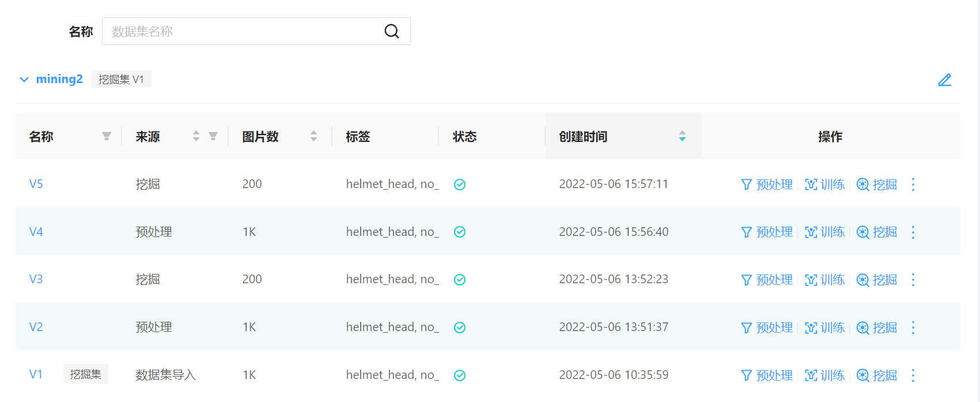The width and height of the screenshot is (980, 402).
Task: Click 训练 for version V3
Action: pos(825,280)
